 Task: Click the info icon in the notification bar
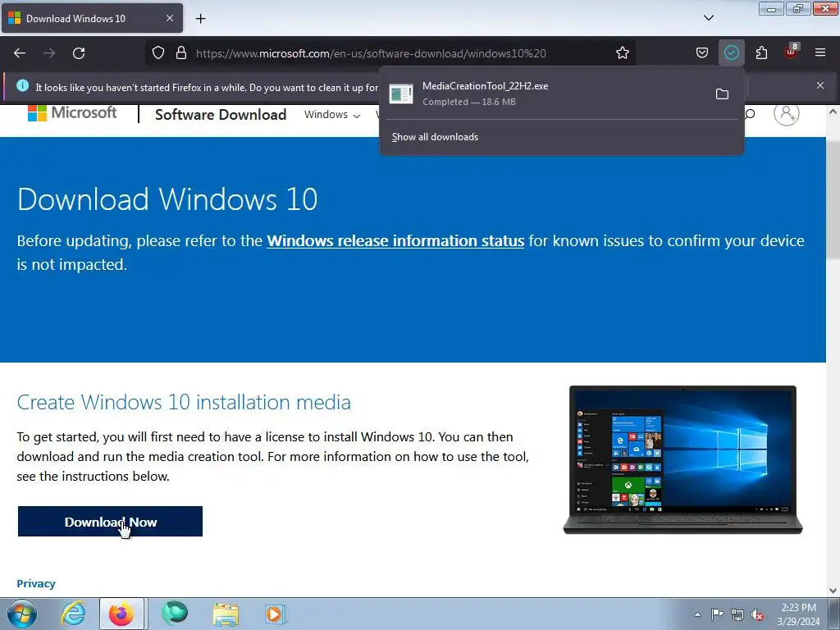(x=22, y=85)
